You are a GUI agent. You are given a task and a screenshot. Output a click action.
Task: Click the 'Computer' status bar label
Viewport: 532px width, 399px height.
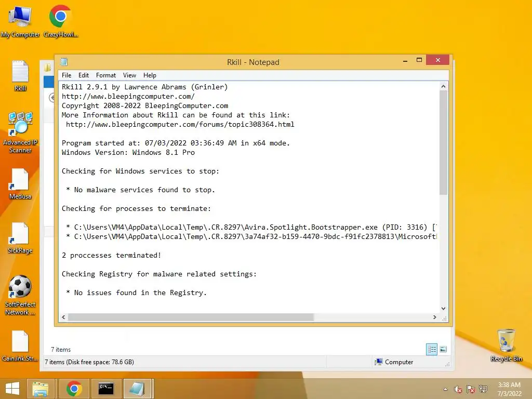coord(399,362)
